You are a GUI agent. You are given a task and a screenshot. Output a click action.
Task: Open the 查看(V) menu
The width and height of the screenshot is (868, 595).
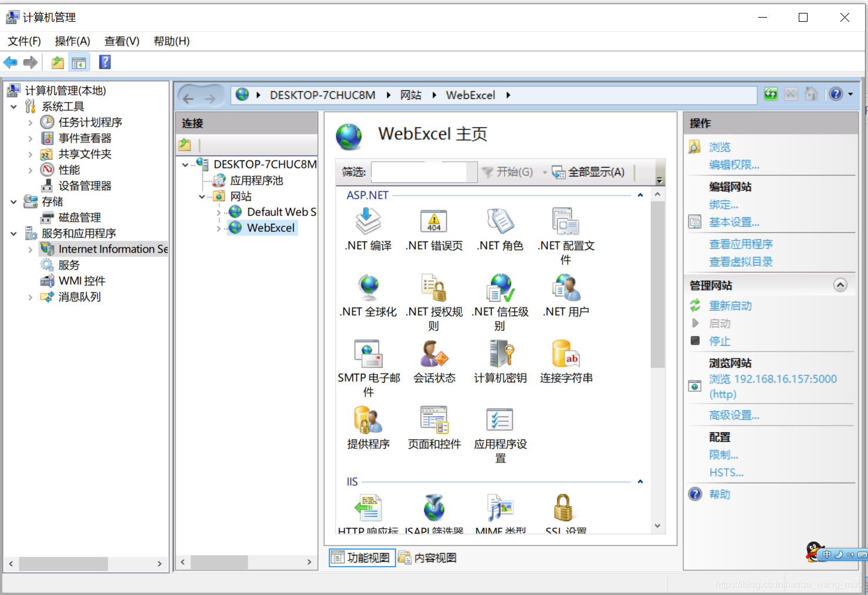pos(121,41)
